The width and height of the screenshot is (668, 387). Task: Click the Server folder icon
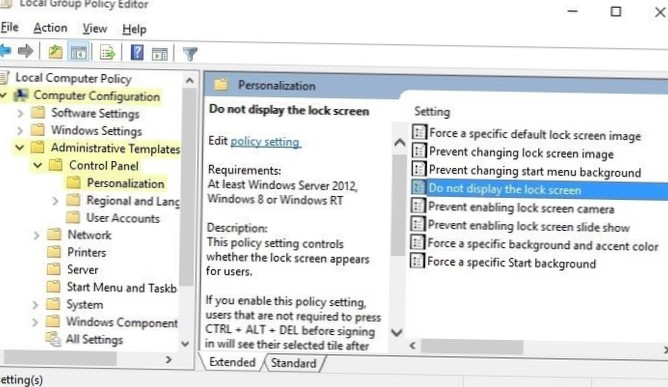[54, 269]
